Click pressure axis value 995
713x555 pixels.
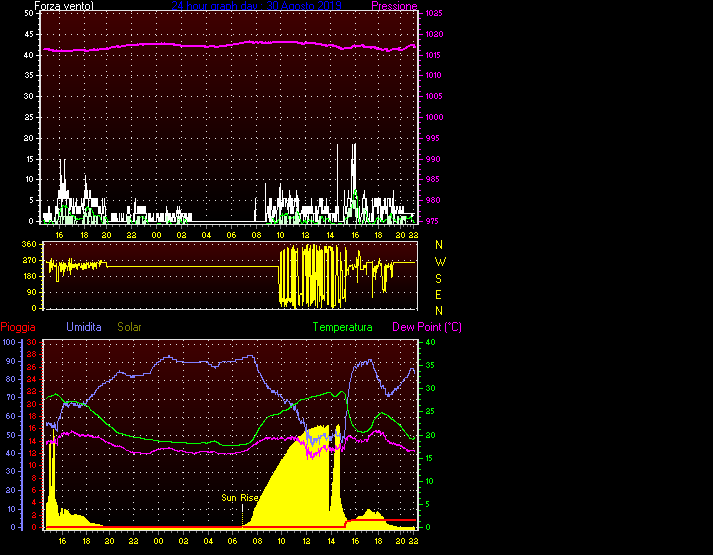[x=432, y=138]
